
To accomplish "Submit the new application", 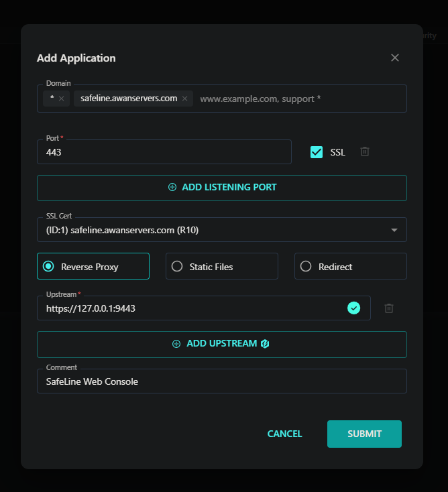I will pyautogui.click(x=364, y=434).
